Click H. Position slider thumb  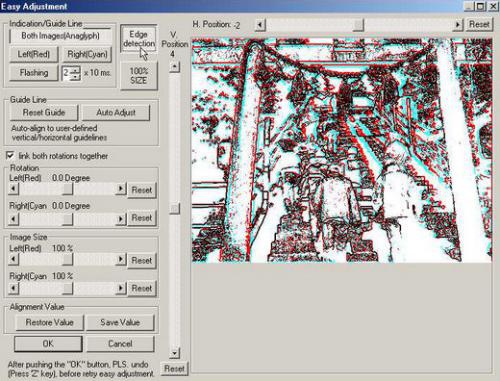point(358,25)
